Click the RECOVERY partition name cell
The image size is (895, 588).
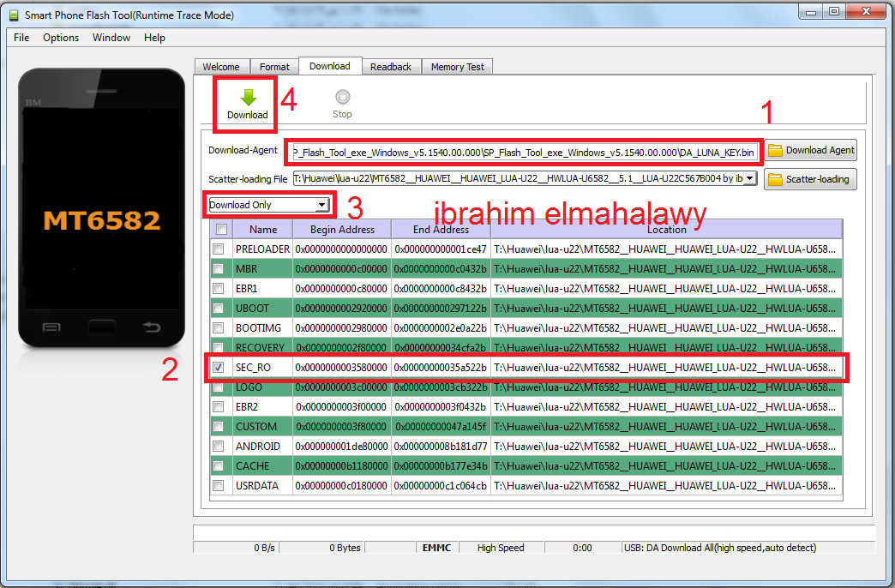(261, 348)
